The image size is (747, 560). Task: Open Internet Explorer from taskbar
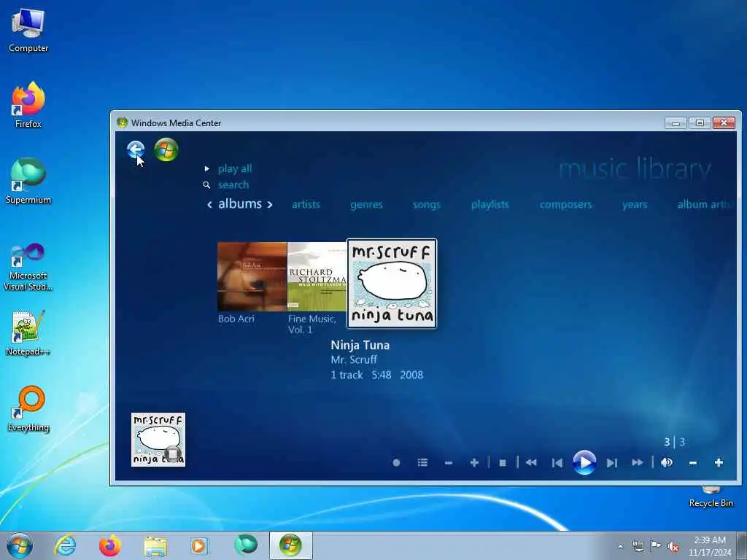pos(65,545)
